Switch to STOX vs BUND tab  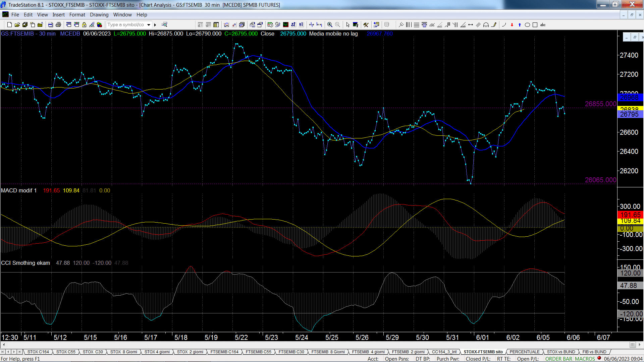[x=561, y=352]
